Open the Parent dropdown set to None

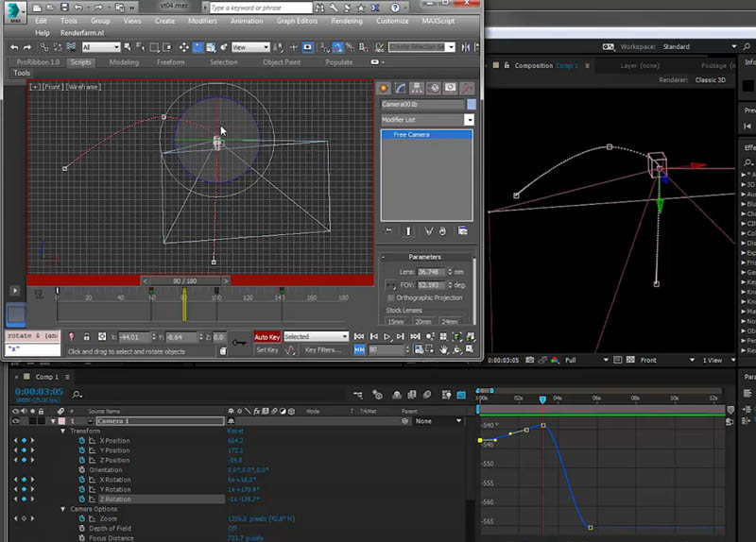point(436,421)
